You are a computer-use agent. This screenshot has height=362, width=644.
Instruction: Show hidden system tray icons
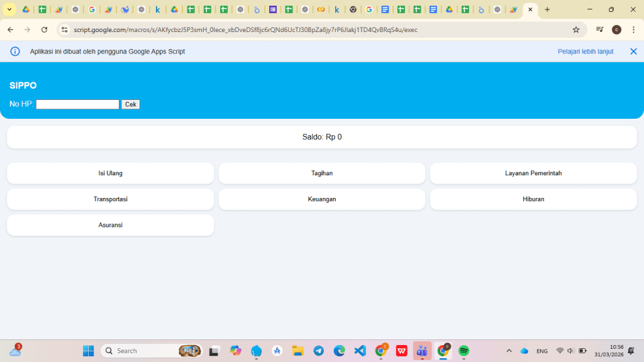pos(509,351)
